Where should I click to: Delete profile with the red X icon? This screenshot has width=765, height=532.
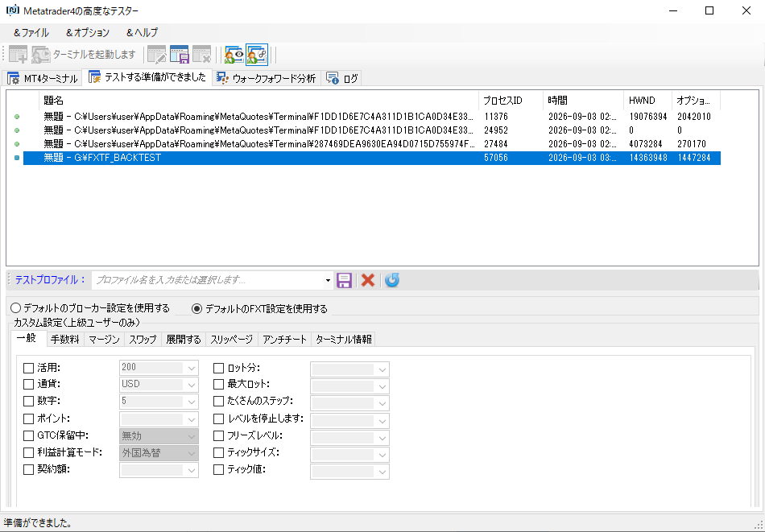coord(368,280)
